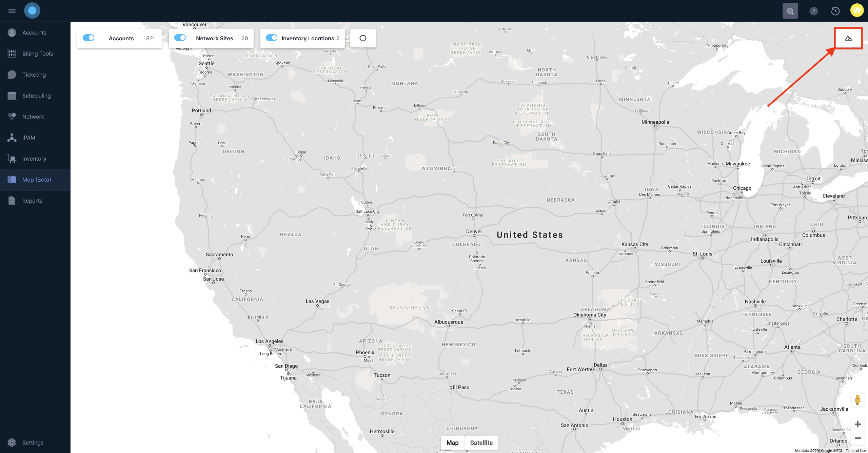This screenshot has width=868, height=453.
Task: Click the Accounts person icon in sidebar
Action: [x=12, y=33]
